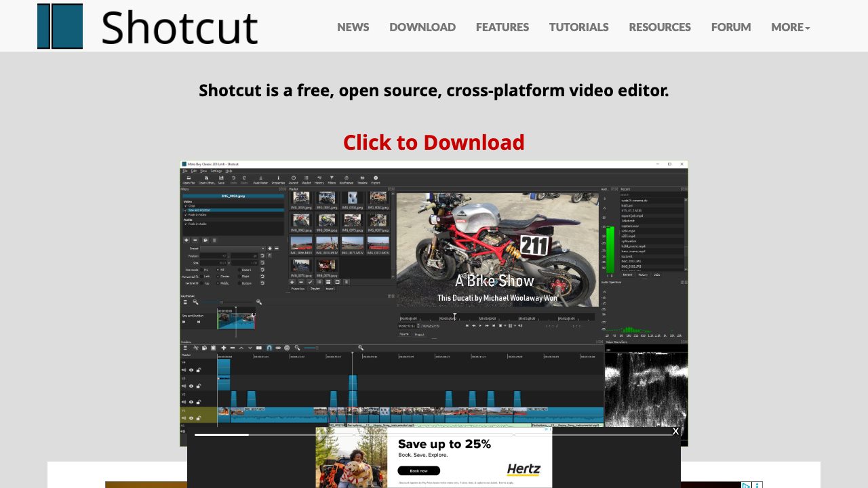The image size is (868, 488).
Task: Navigate to TUTORIALS
Action: click(x=579, y=27)
